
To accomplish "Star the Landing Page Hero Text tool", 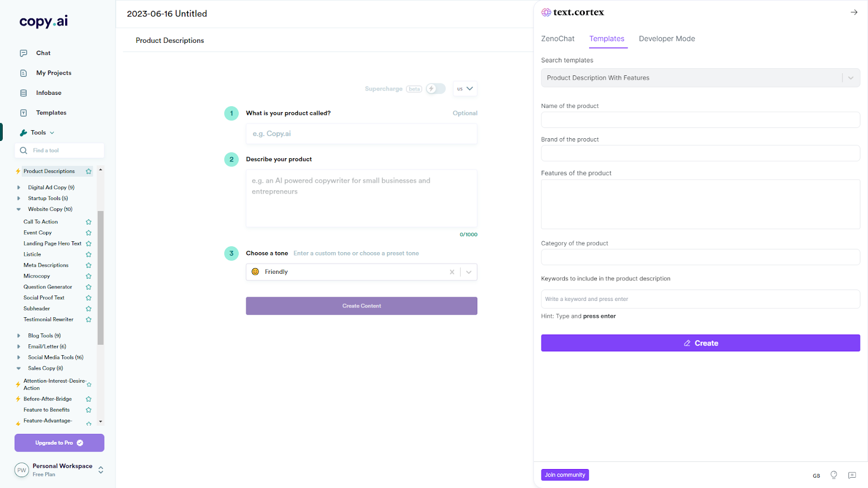I will click(x=88, y=243).
